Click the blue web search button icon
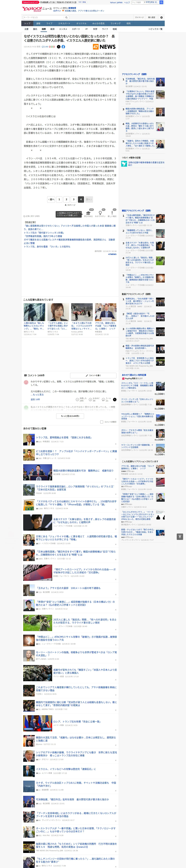 [x=161, y=2]
